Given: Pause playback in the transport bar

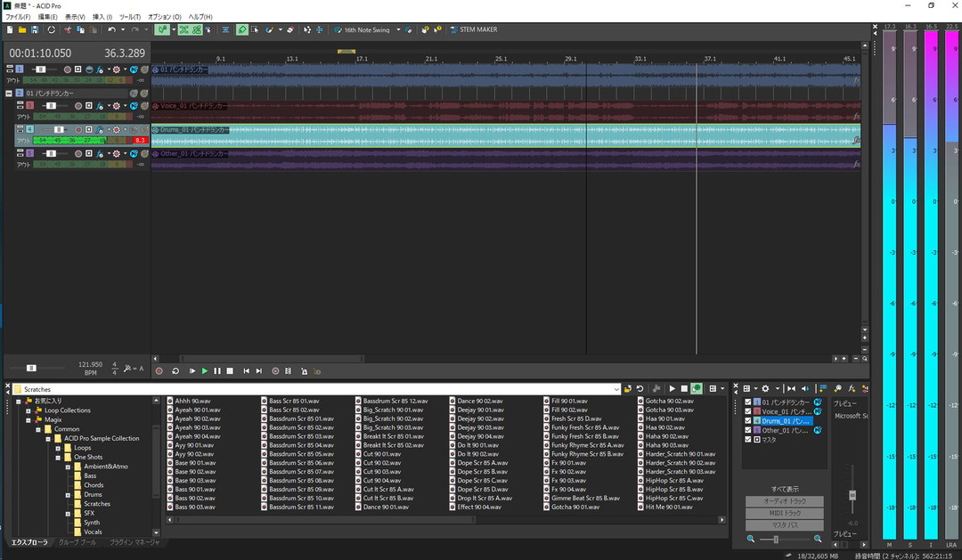Looking at the screenshot, I should click(x=217, y=371).
